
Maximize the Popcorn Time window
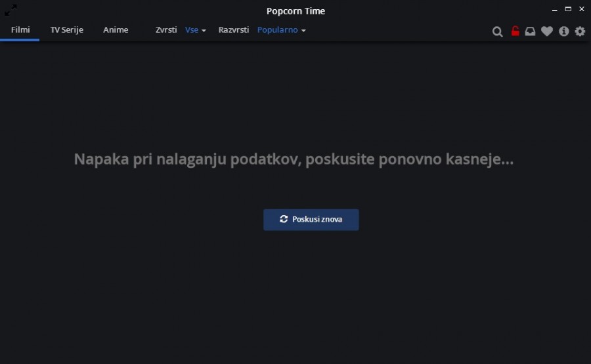pyautogui.click(x=568, y=9)
